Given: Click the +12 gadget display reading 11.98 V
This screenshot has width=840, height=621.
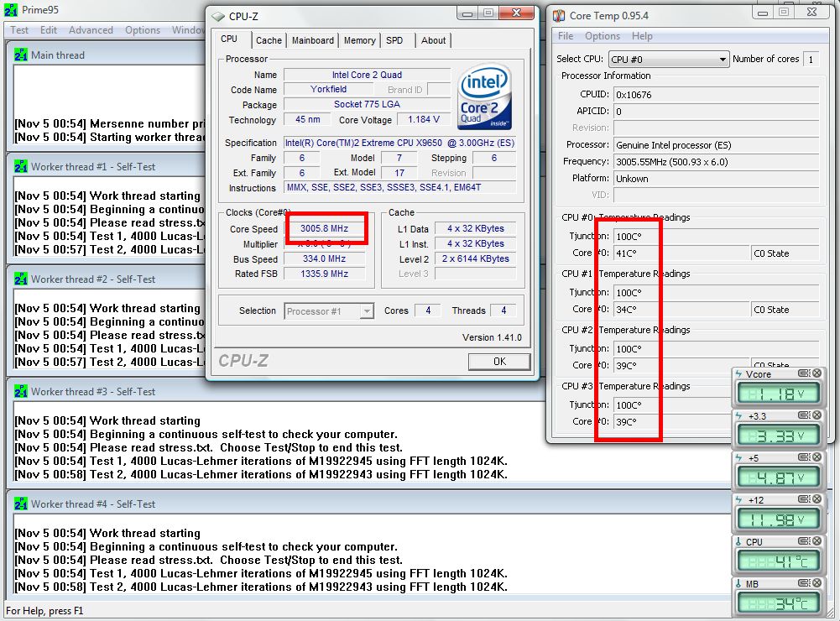Looking at the screenshot, I should [x=779, y=519].
